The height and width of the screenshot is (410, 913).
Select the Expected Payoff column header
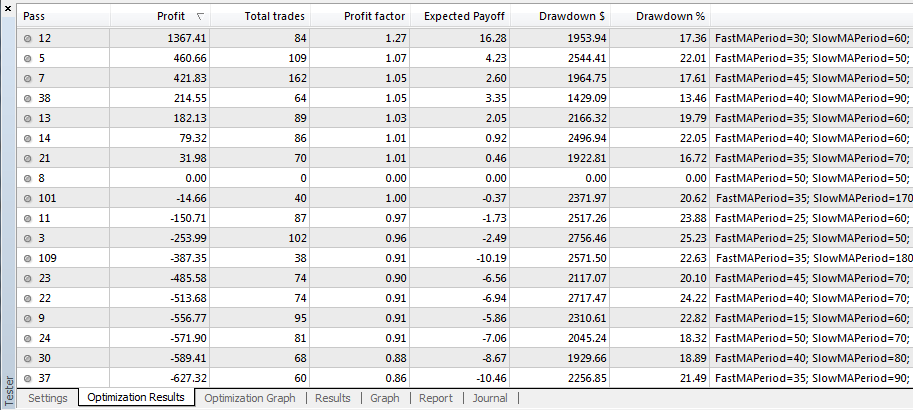coord(460,17)
